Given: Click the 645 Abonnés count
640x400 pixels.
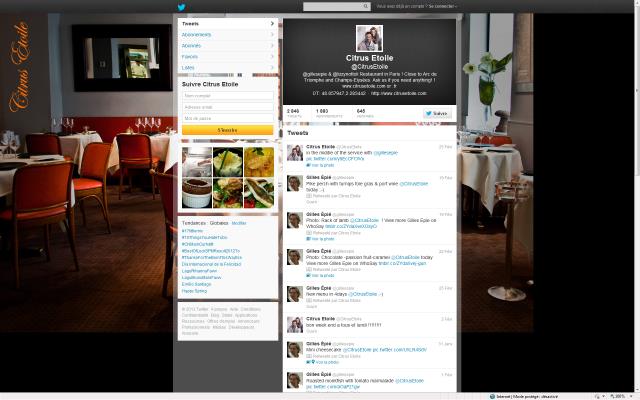Looking at the screenshot, I should coord(365,113).
